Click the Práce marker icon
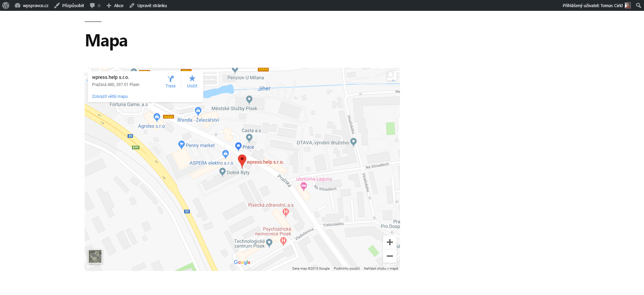644x295 pixels. tap(239, 146)
